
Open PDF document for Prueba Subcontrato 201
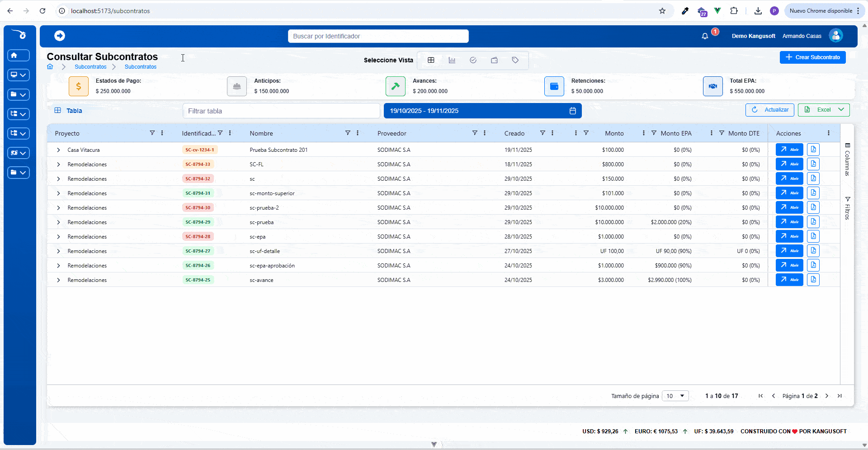[813, 150]
